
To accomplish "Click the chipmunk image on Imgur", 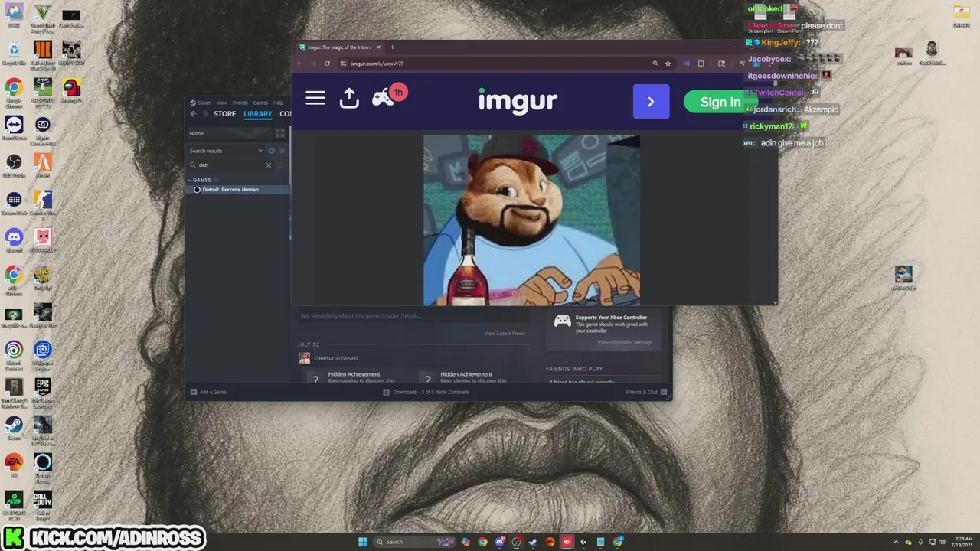I will point(531,220).
